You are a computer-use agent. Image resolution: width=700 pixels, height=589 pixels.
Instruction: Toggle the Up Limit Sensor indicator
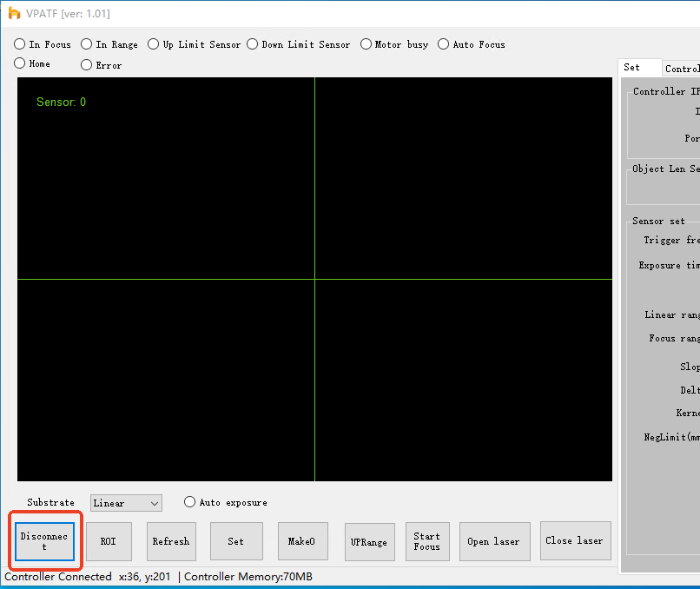(x=154, y=44)
